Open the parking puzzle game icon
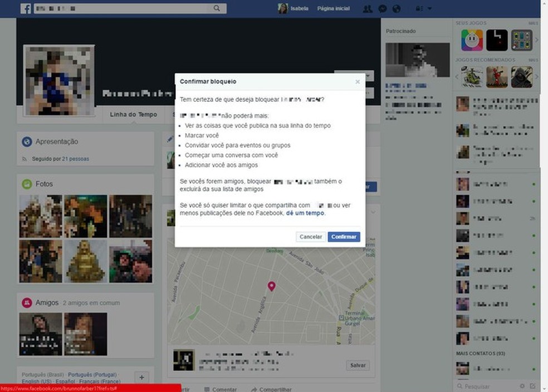 522,40
